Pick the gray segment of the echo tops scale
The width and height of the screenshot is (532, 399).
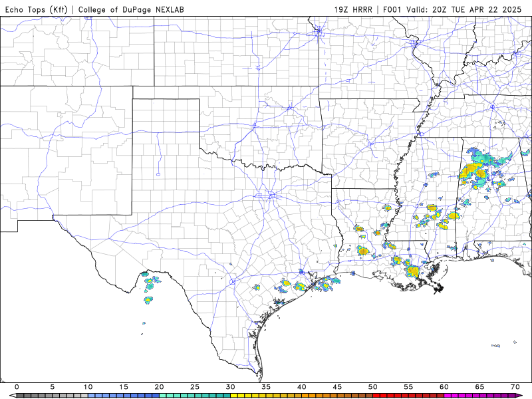[x=52, y=396]
